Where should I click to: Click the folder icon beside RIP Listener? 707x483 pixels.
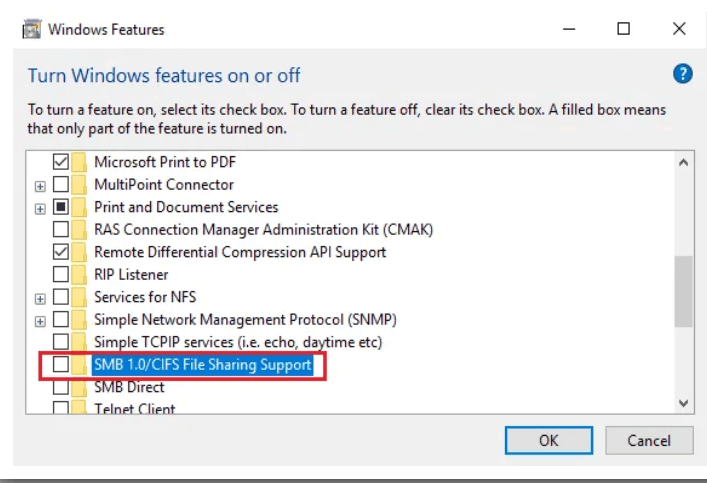[x=79, y=275]
